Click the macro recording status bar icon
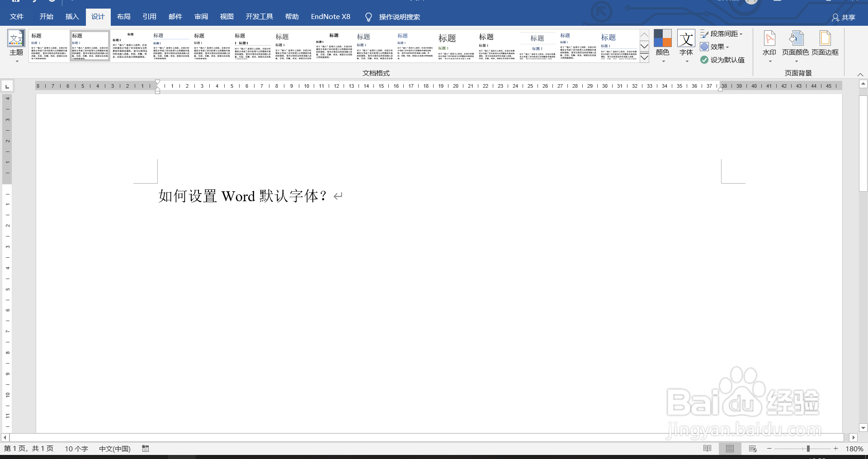This screenshot has height=459, width=868. 146,449
